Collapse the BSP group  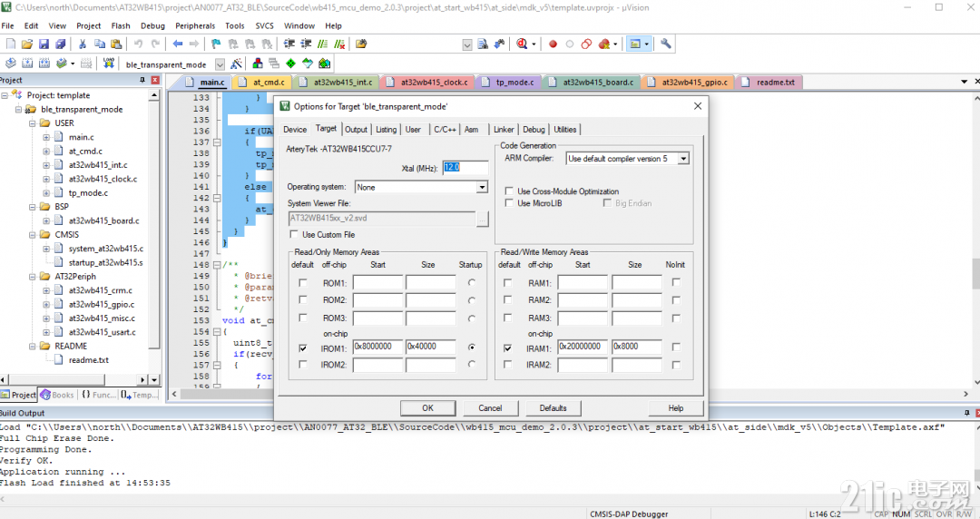click(32, 206)
